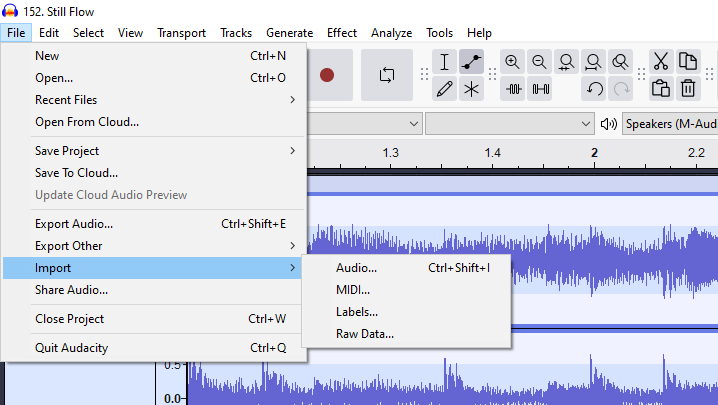Image resolution: width=718 pixels, height=405 pixels.
Task: Open dropdown left of recording channels
Action: pyautogui.click(x=364, y=124)
